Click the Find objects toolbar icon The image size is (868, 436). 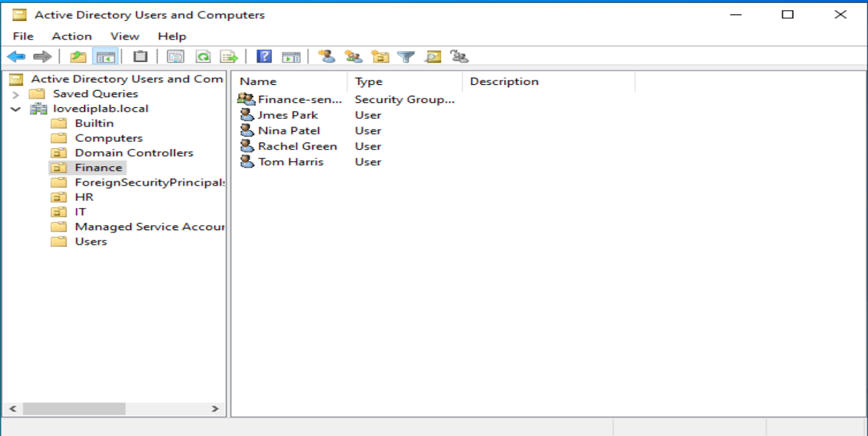coord(433,57)
